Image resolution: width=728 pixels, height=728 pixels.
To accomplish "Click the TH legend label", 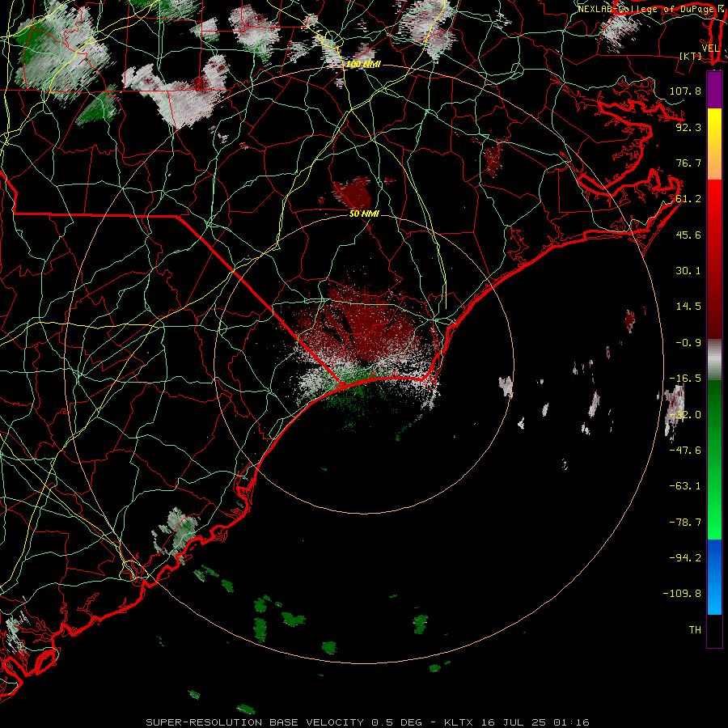I will point(695,630).
